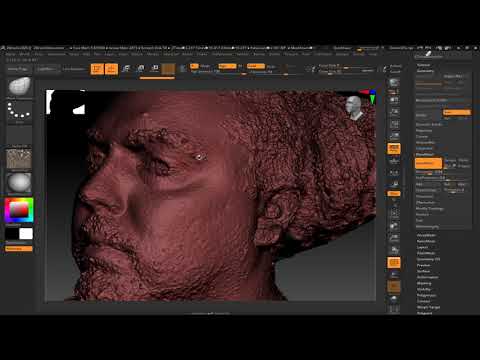The width and height of the screenshot is (480, 360).
Task: Click the Zoom3D icon on right shelf
Action: [394, 238]
